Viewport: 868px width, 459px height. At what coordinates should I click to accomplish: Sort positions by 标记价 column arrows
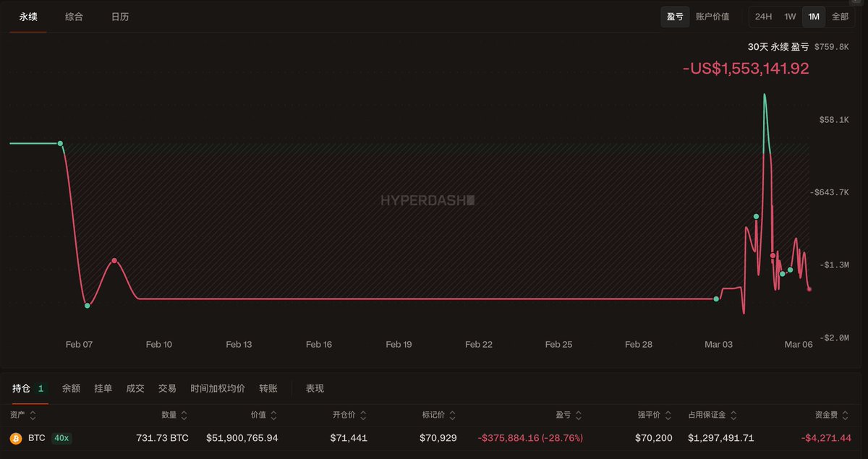pos(452,416)
